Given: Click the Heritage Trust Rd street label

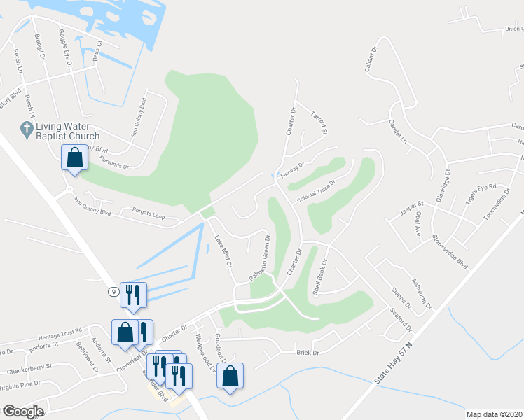Looking at the screenshot, I should (60, 333).
